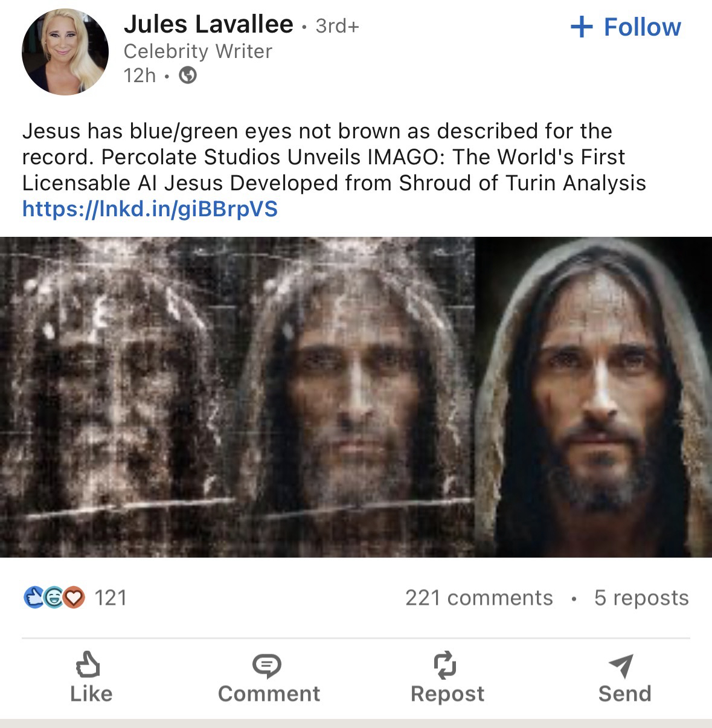
Task: Click the plus icon beside Follow
Action: tap(581, 27)
